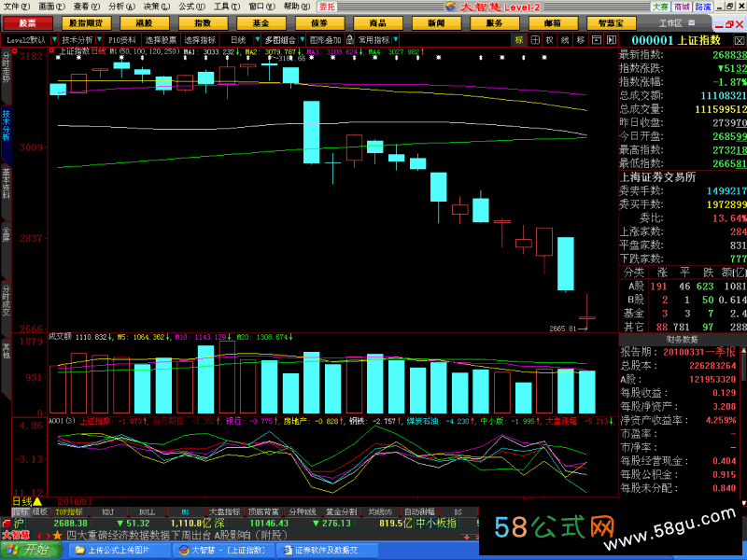Viewport: 747px width, 560px height.
Task: Click the F10资料 toolbar button
Action: pos(122,40)
